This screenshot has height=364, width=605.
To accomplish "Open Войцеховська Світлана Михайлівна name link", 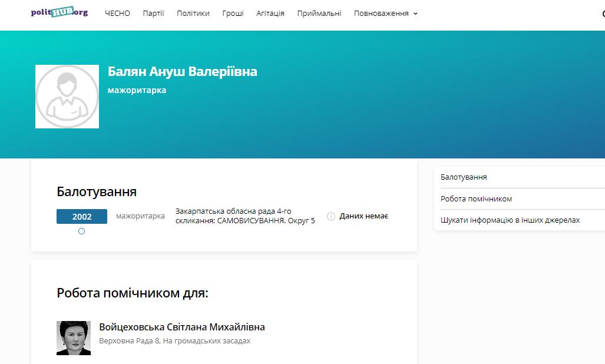I will 182,327.
